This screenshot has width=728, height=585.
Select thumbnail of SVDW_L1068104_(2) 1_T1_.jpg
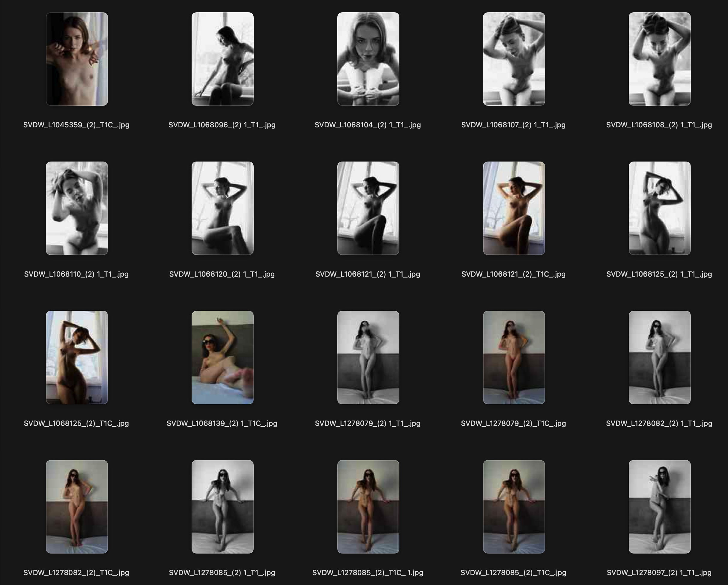tap(368, 59)
